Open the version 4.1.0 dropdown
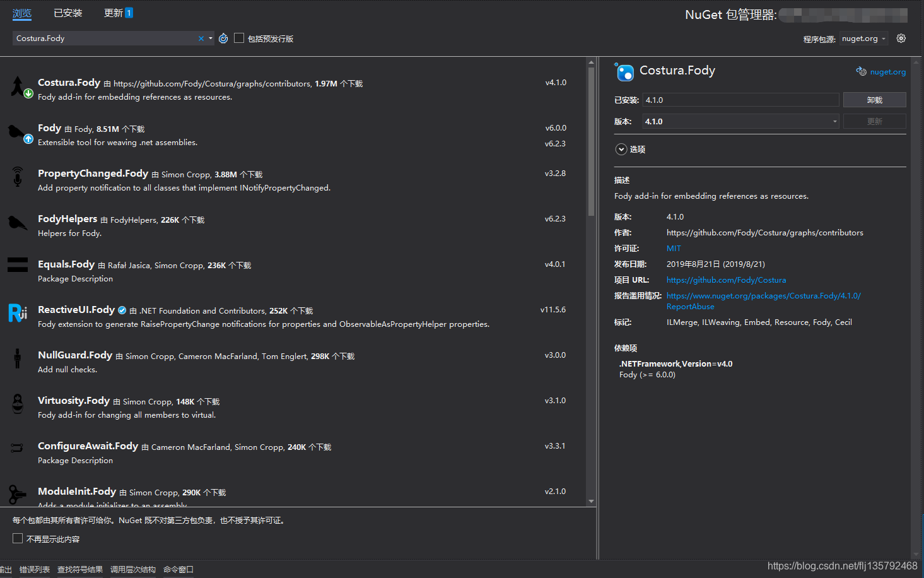The width and height of the screenshot is (924, 578). click(x=740, y=121)
